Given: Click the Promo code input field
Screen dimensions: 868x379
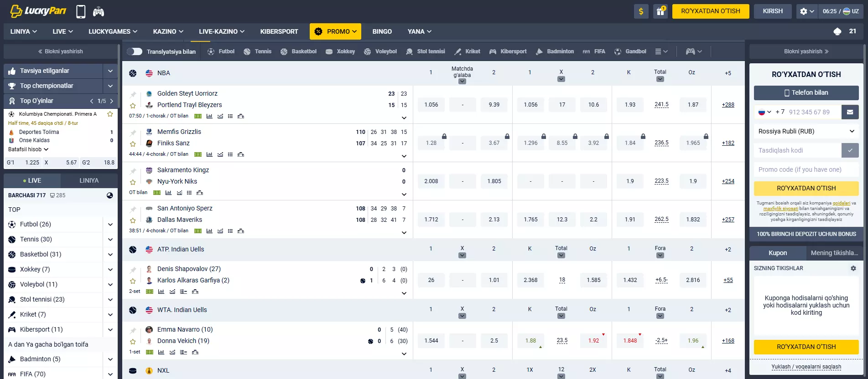Looking at the screenshot, I should tap(806, 169).
